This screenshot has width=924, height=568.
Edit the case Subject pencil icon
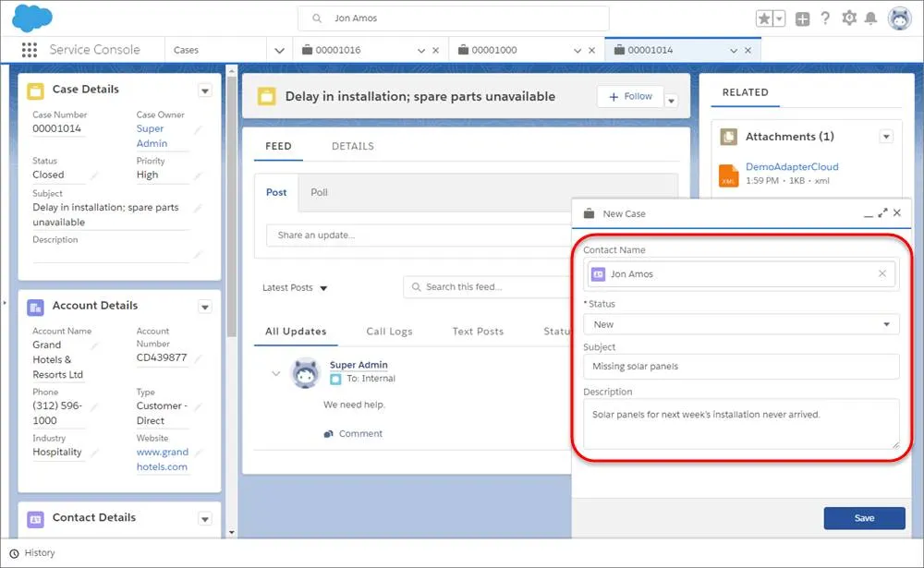click(x=198, y=208)
